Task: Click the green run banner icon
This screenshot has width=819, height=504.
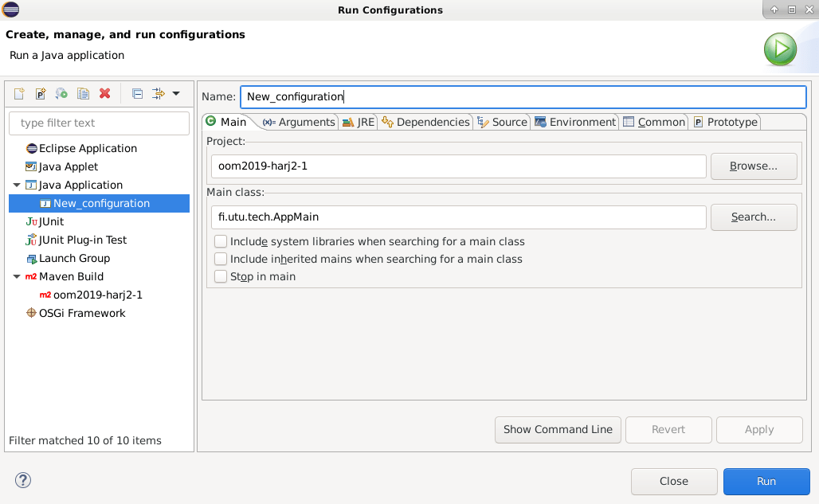Action: pyautogui.click(x=780, y=49)
